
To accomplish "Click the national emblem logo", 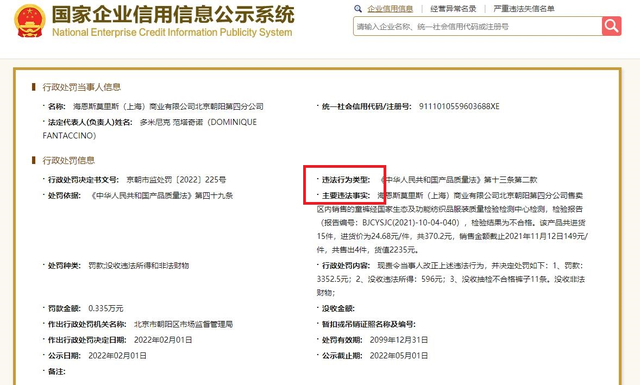I will click(x=30, y=21).
